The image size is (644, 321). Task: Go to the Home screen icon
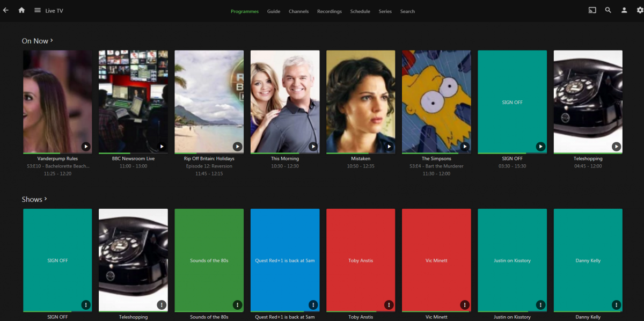point(21,10)
